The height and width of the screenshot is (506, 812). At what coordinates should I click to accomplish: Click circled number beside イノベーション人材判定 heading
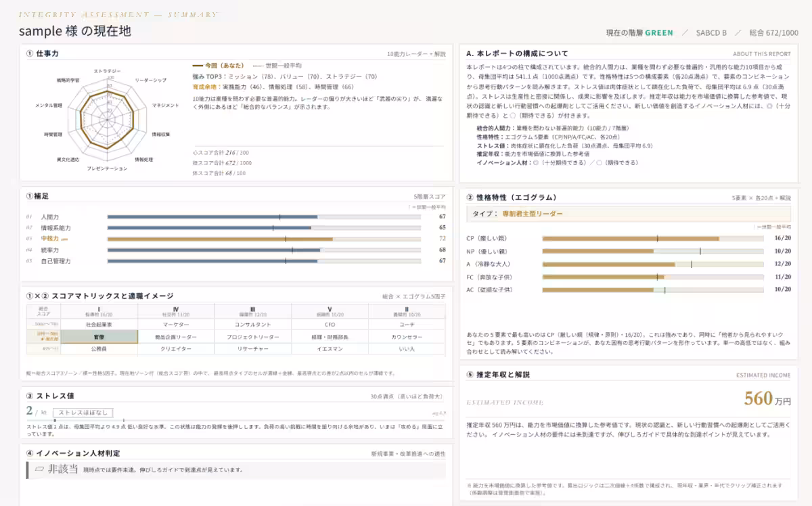pyautogui.click(x=29, y=453)
